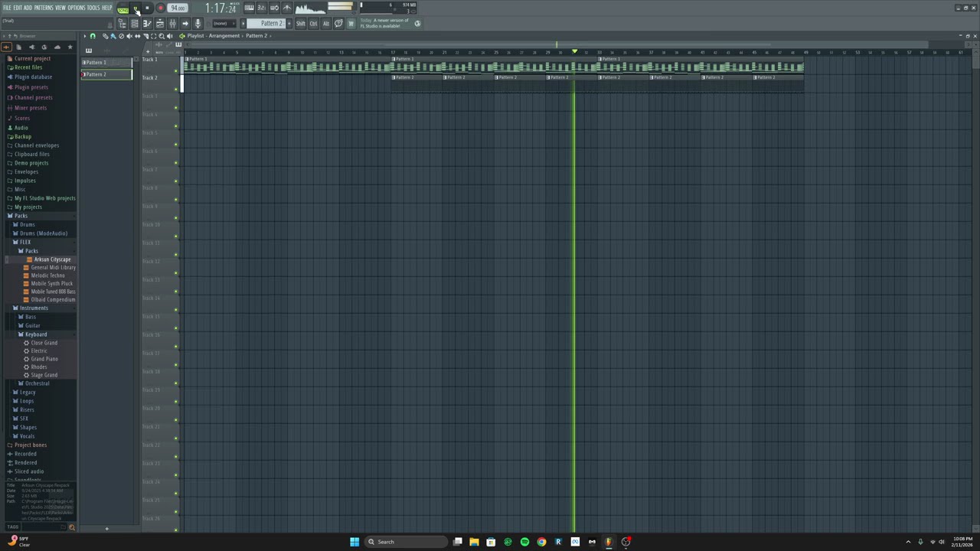Open the (none) snap dropdown
980x551 pixels.
[224, 24]
